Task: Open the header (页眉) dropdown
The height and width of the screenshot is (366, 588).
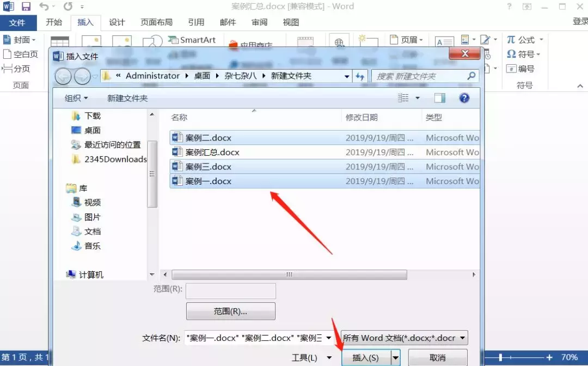Action: (x=407, y=39)
